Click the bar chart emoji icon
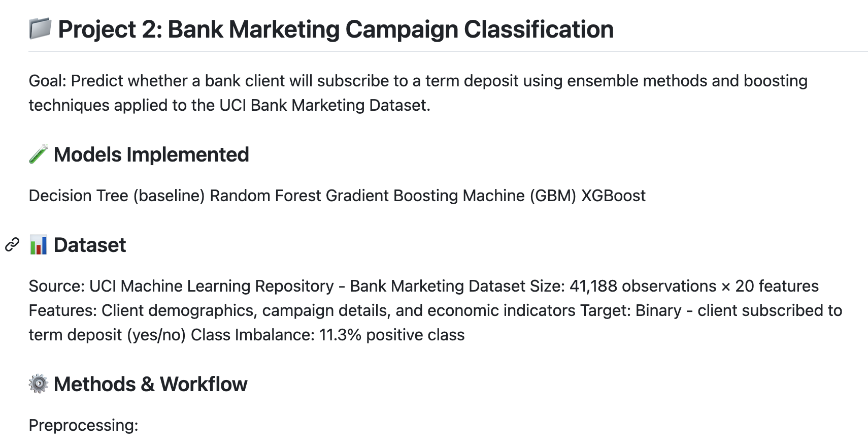Image resolution: width=868 pixels, height=444 pixels. click(39, 245)
